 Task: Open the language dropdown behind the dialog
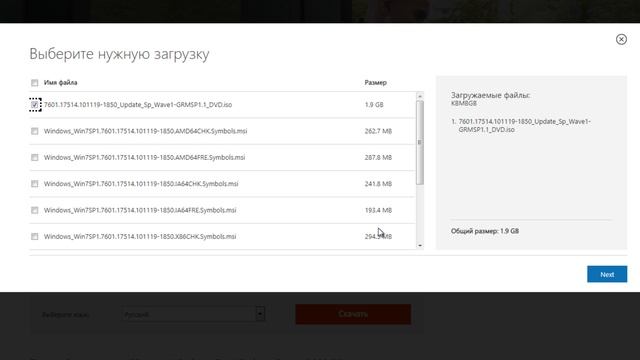coord(193,314)
